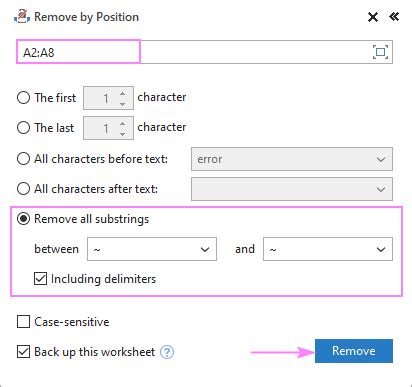Close the Remove by Position pane
Viewport: 412px width, 387px height.
click(x=373, y=17)
